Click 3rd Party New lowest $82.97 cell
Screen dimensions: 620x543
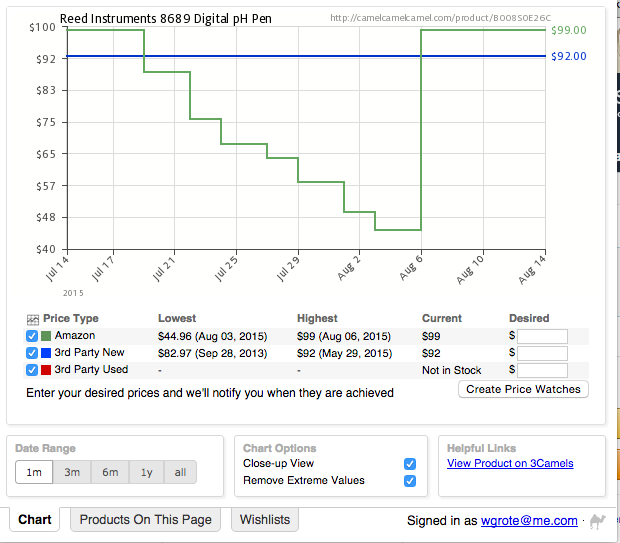click(212, 353)
